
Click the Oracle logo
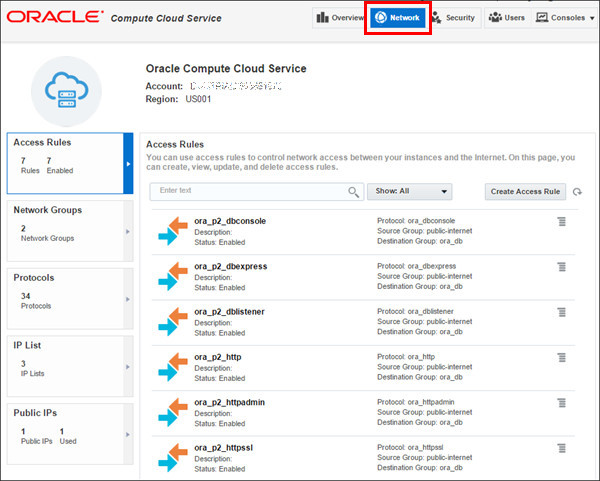point(55,16)
